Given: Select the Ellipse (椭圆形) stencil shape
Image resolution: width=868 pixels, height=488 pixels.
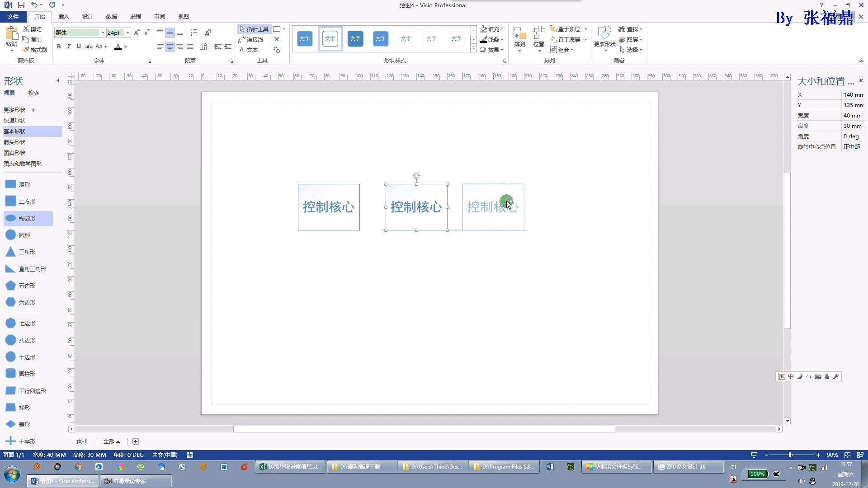Looking at the screenshot, I should [x=28, y=218].
